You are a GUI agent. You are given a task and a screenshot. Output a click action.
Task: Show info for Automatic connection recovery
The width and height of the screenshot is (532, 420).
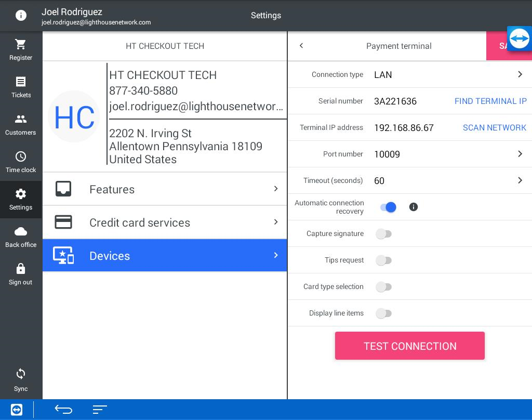414,207
